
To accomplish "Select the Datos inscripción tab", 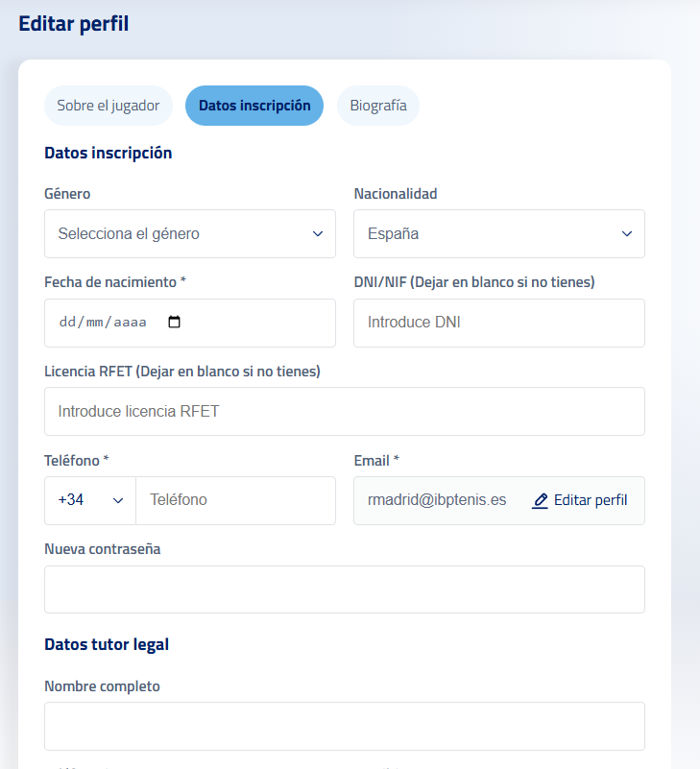I will 254,106.
